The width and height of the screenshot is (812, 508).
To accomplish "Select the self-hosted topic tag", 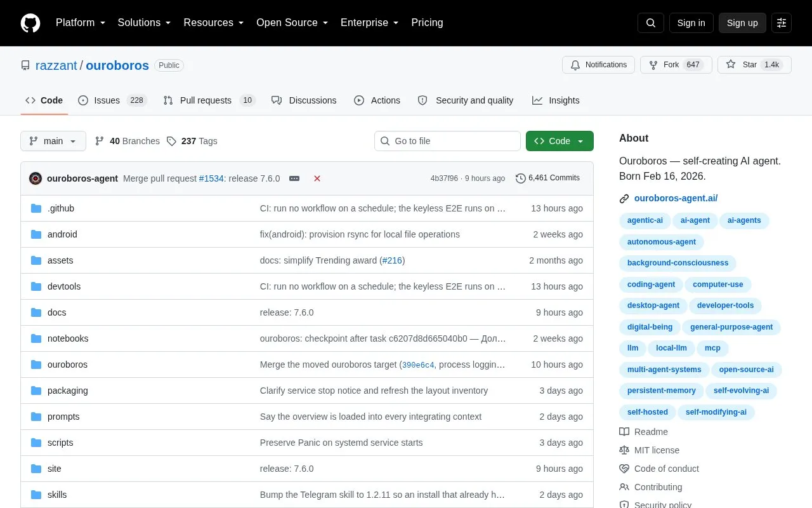I will 648,412.
